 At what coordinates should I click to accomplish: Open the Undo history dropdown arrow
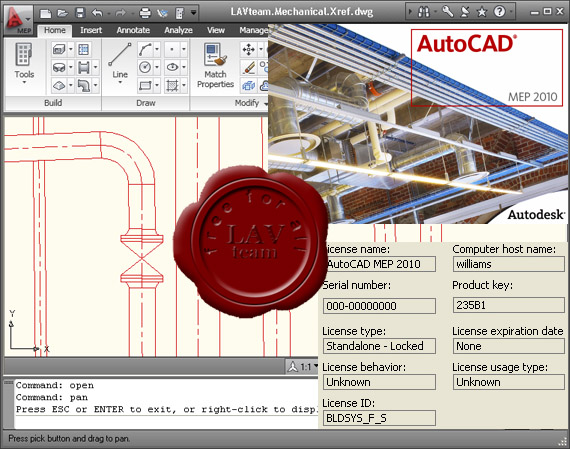tap(109, 14)
